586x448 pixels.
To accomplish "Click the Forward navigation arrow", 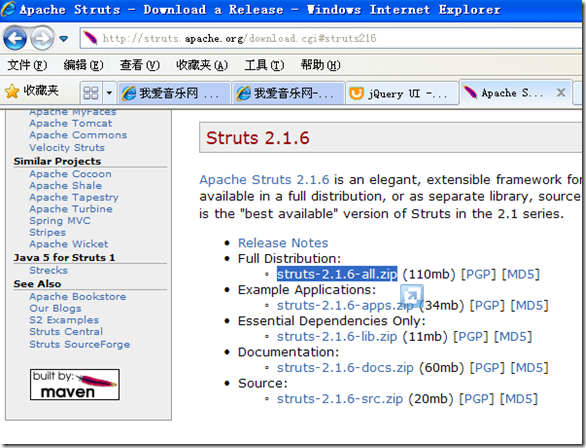I will [42, 38].
